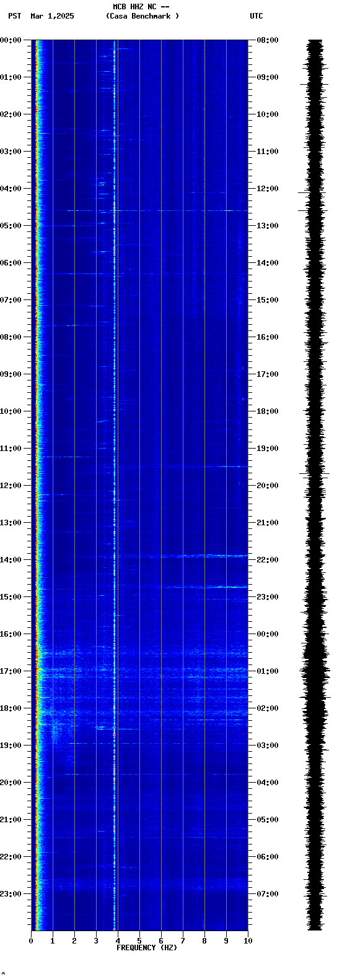This screenshot has width=342, height=980.
Task: Click the UTC axis '18:00' time label
Action: 268,411
